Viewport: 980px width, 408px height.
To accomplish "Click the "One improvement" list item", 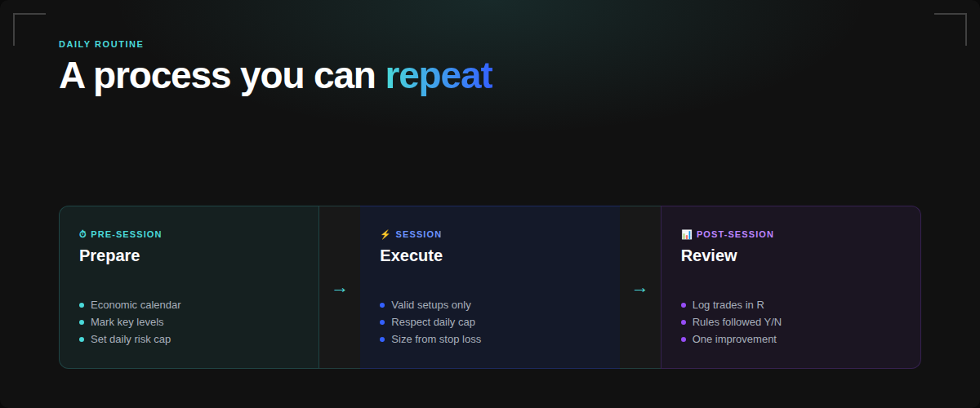I will click(734, 339).
